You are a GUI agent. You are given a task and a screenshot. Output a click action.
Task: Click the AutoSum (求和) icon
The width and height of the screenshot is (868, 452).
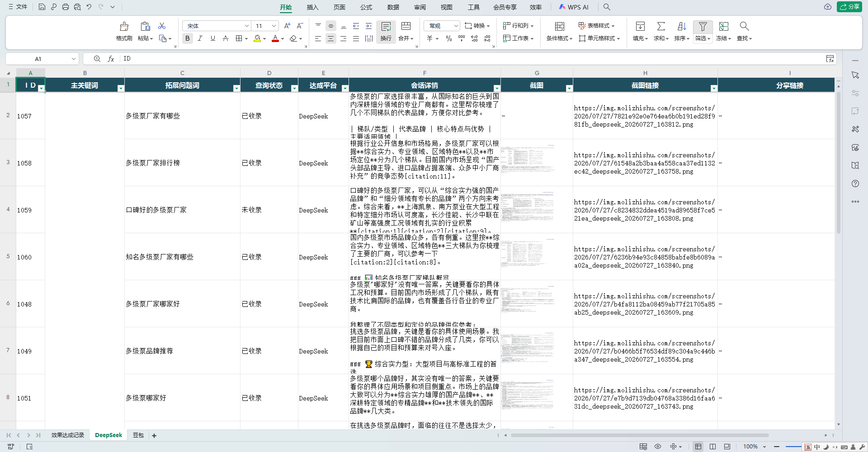click(661, 26)
